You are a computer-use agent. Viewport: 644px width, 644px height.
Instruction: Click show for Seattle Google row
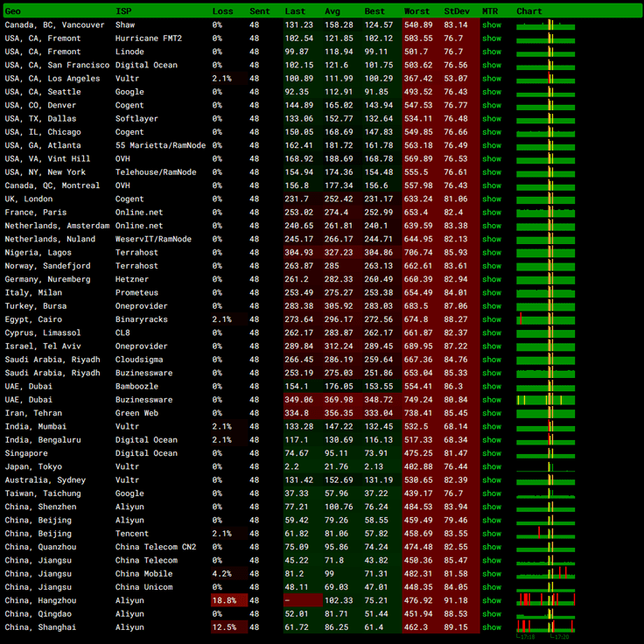point(492,92)
